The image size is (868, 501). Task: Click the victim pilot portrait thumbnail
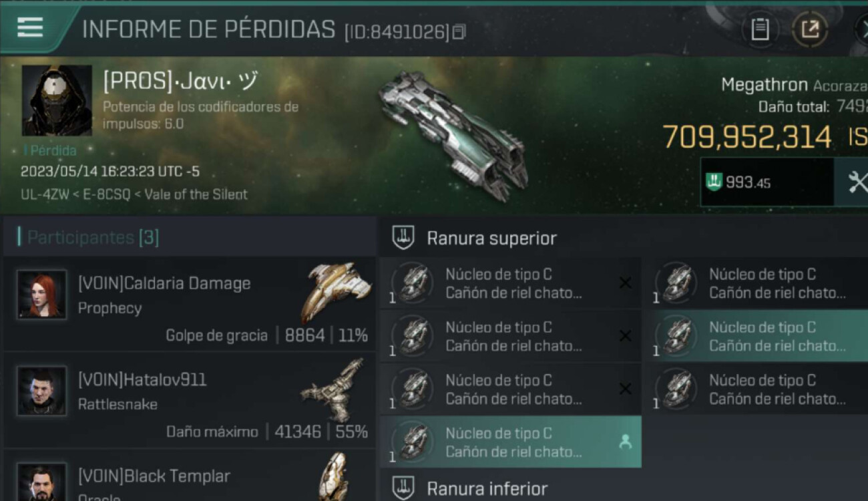point(57,100)
